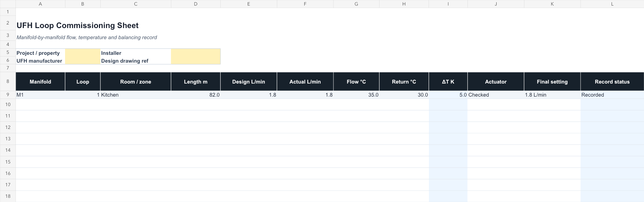The image size is (644, 202).
Task: Select the UFH Loop Commissioning Sheet title
Action: click(x=77, y=25)
